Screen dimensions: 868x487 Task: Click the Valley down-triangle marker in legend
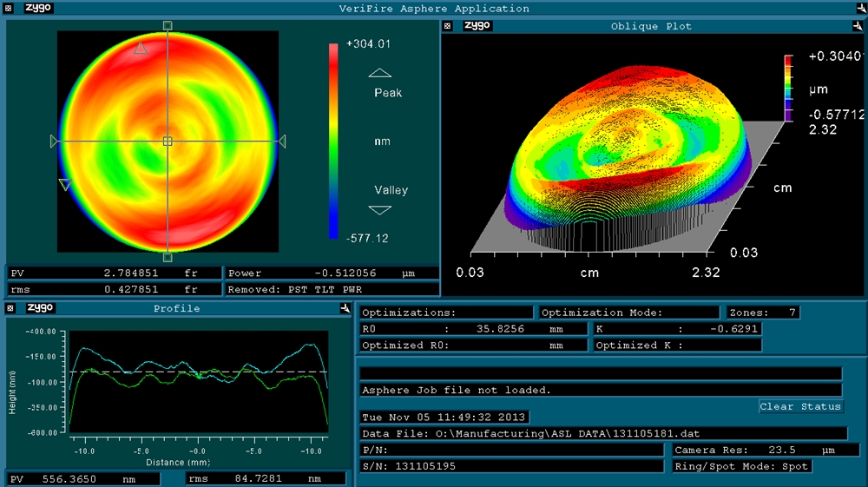[x=380, y=210]
